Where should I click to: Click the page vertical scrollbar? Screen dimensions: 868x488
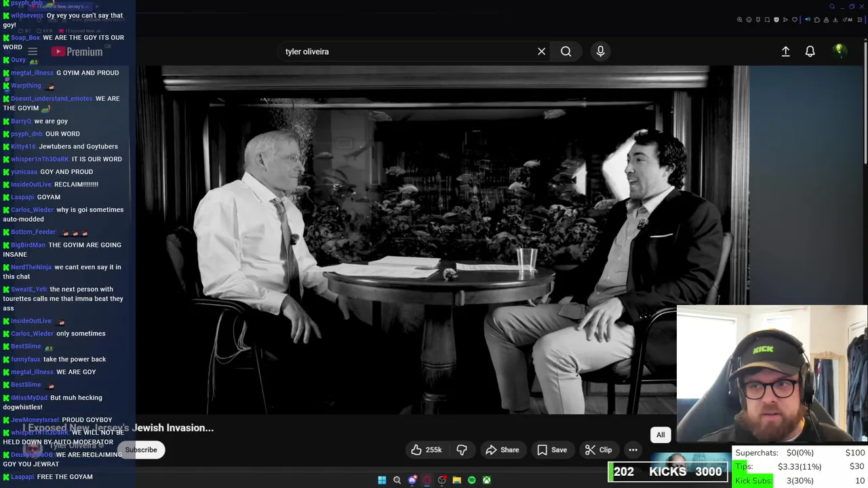click(865, 102)
